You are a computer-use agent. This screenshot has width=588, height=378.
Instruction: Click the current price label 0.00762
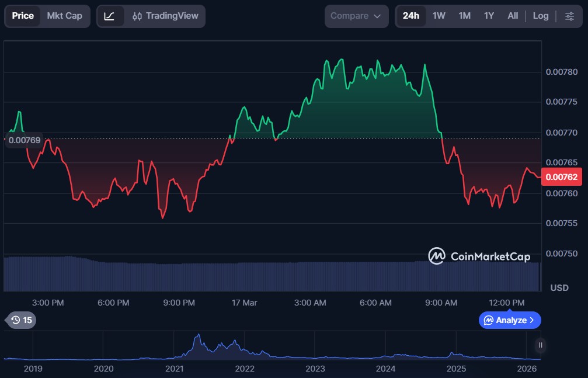pyautogui.click(x=563, y=177)
